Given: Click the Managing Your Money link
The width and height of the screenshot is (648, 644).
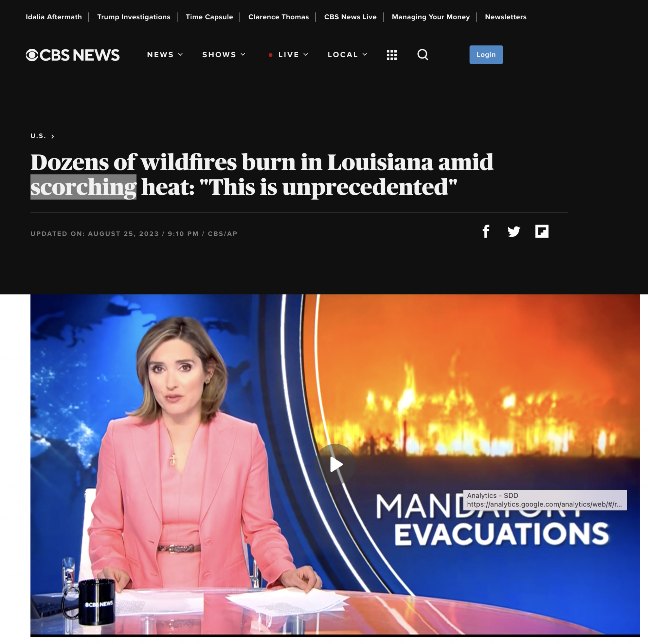Looking at the screenshot, I should click(x=431, y=17).
